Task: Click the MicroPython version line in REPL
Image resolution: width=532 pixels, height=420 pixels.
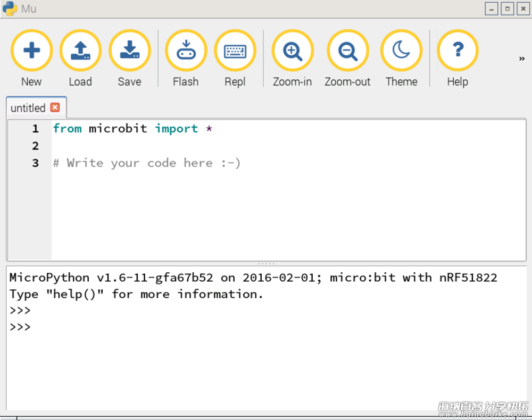Action: pyautogui.click(x=253, y=278)
